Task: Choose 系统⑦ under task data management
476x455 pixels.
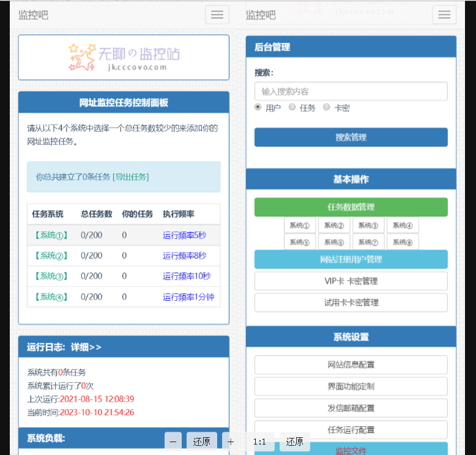Action: tap(368, 242)
